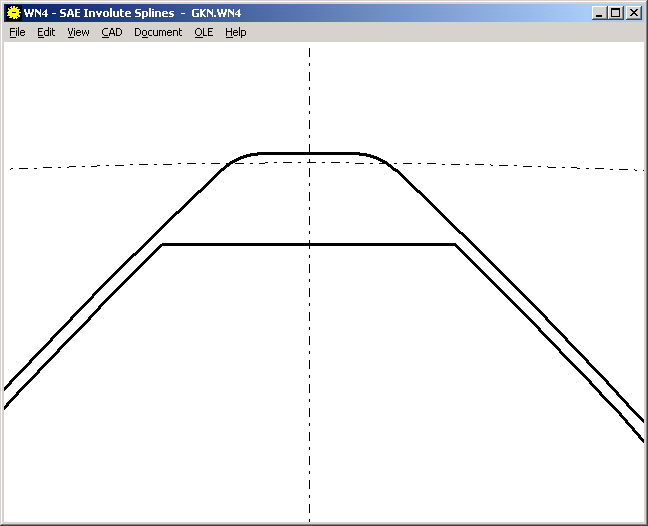This screenshot has height=526, width=648.
Task: Open the Edit menu
Action: (46, 32)
